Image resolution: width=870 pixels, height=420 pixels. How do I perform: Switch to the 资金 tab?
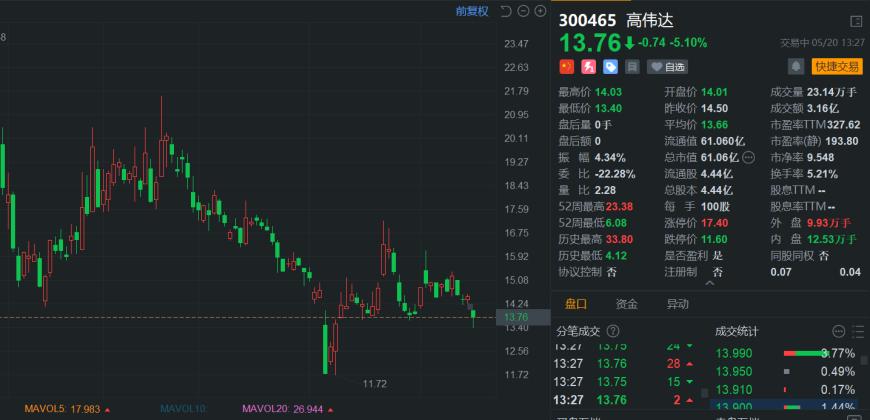coord(627,304)
